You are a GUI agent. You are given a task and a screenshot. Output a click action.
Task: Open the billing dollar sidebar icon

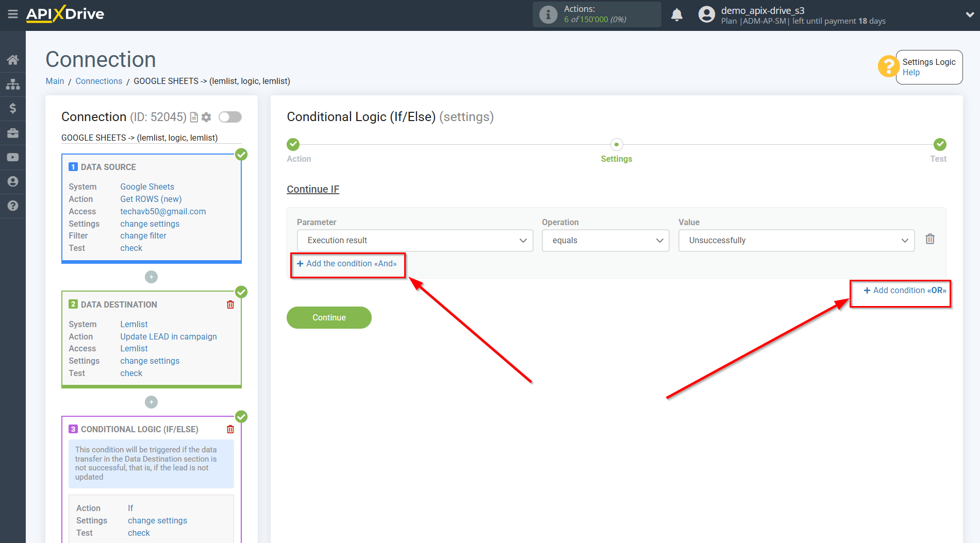coord(13,108)
